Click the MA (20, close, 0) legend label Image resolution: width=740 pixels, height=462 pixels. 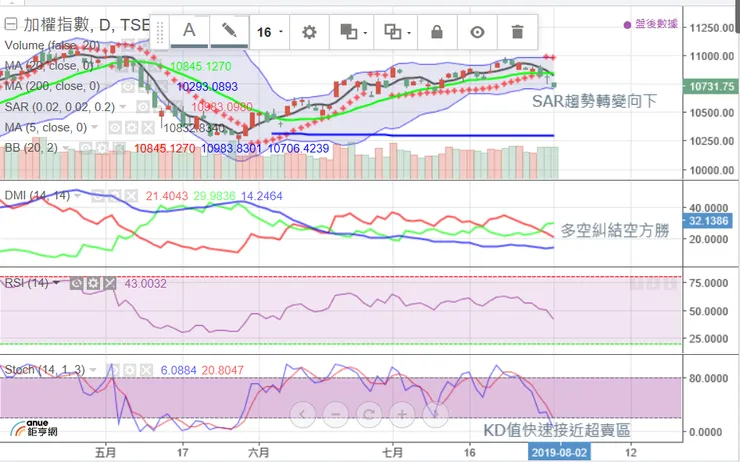click(49, 66)
